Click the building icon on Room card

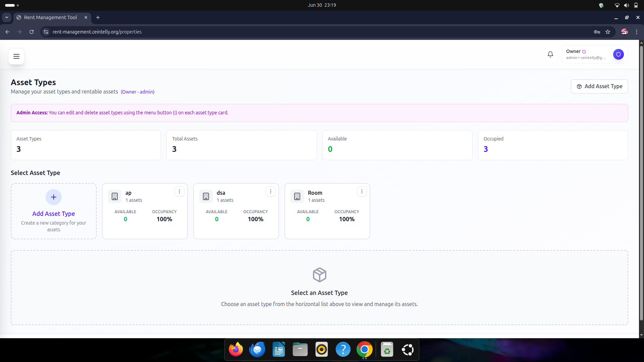point(297,196)
